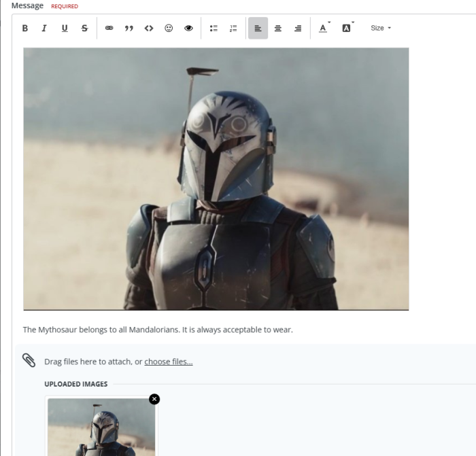Open the background color dropdown
The height and width of the screenshot is (456, 476).
(347, 28)
